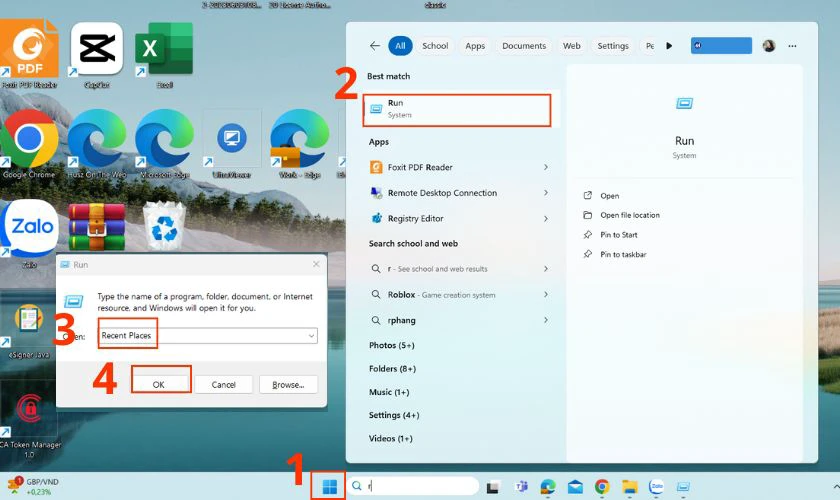Open the UltraViewer desktop shortcut

coord(232,140)
